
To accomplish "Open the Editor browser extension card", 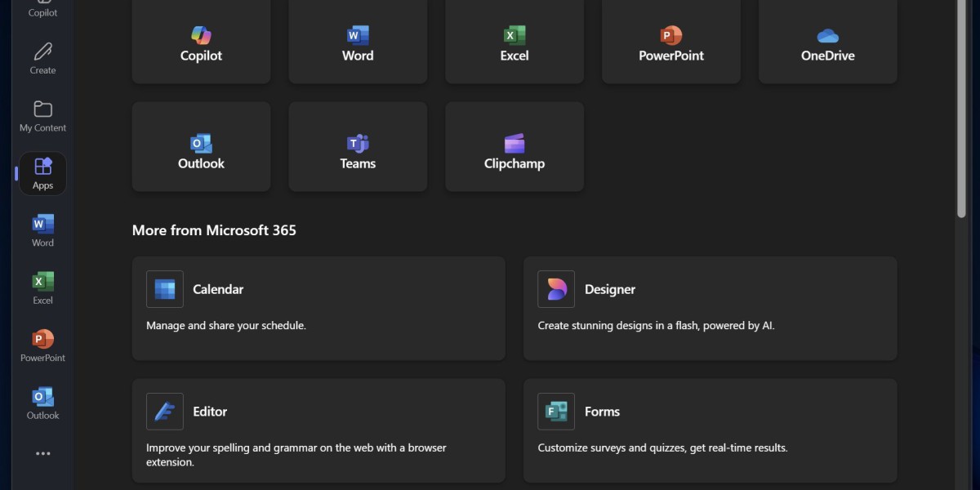I will tap(318, 430).
